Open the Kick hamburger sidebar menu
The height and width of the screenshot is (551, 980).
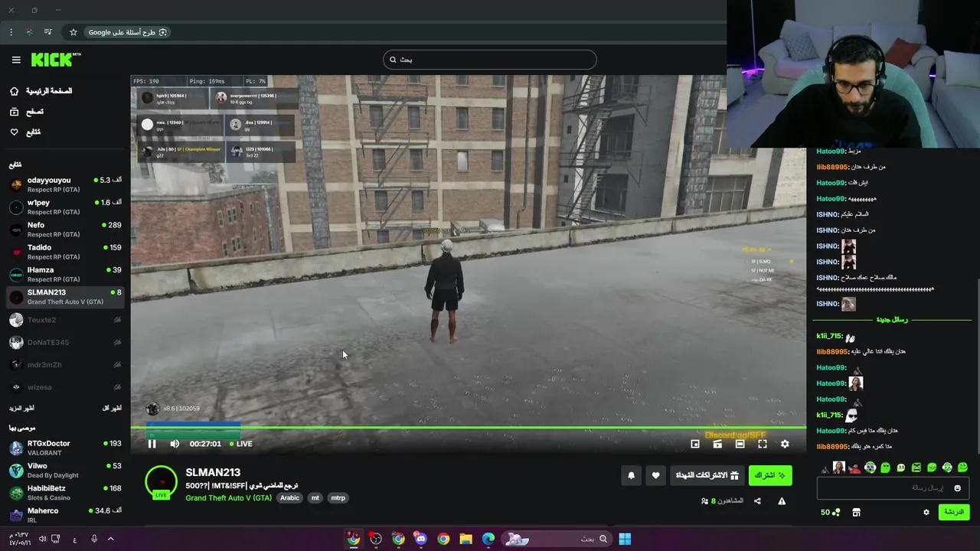coord(16,60)
